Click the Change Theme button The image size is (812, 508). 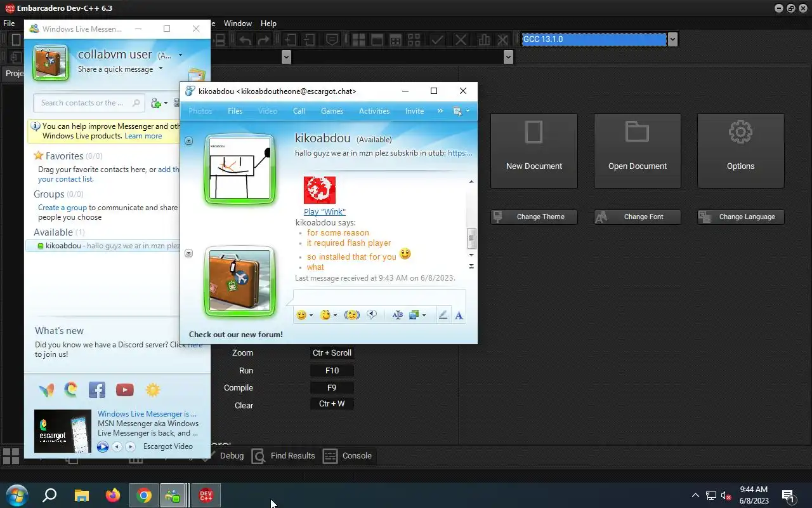pyautogui.click(x=534, y=217)
